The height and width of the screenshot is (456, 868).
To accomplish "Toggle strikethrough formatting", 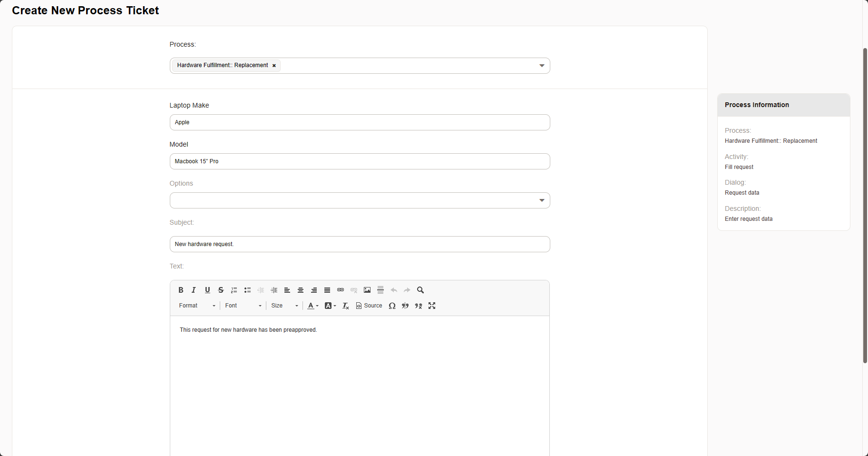I will tap(221, 290).
